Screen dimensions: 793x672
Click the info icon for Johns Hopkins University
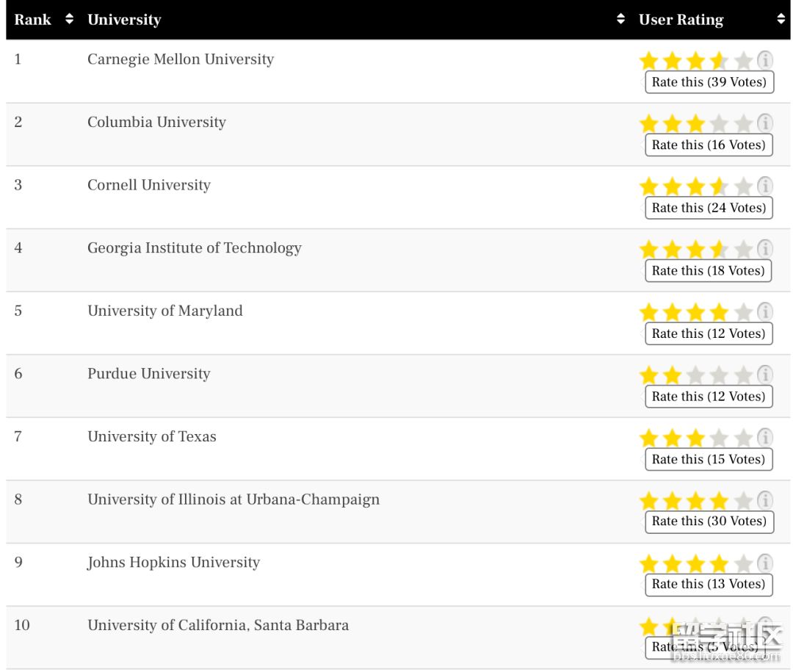tap(764, 563)
